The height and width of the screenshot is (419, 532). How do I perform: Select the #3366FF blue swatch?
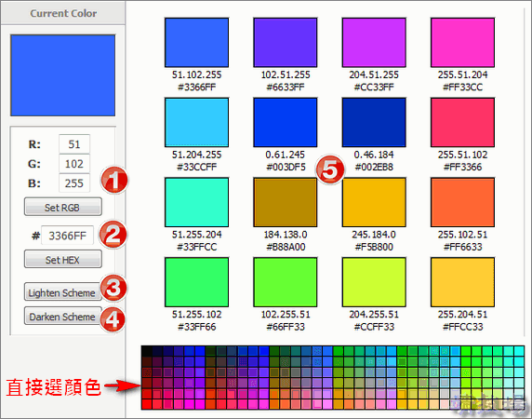pos(197,43)
